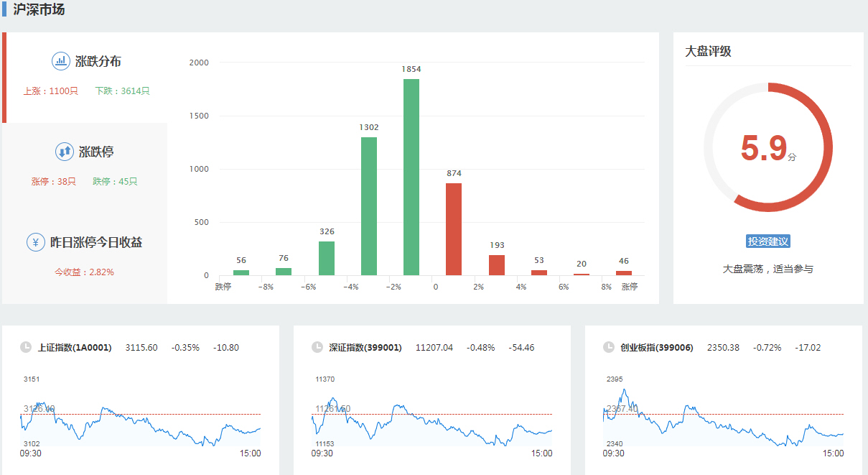Image resolution: width=868 pixels, height=475 pixels.
Task: Open the 上证指数(1A0001) index link
Action: [x=75, y=348]
